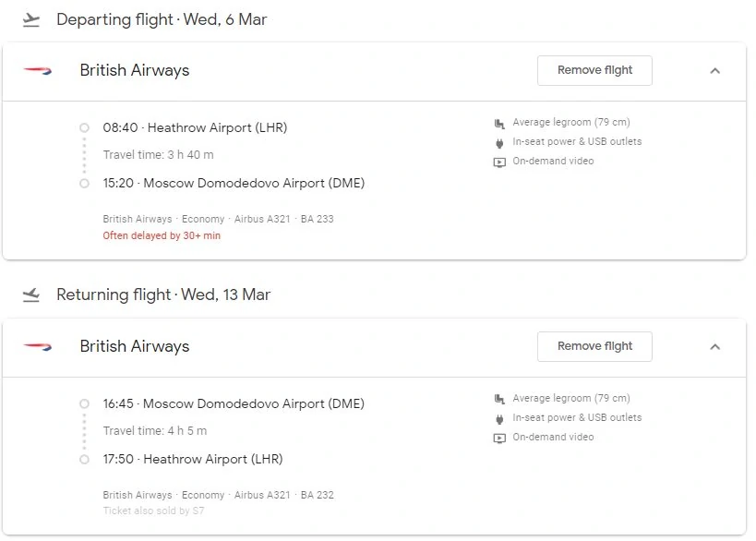The width and height of the screenshot is (756, 541).
Task: Click the returning flight landing plane icon
Action: point(31,295)
